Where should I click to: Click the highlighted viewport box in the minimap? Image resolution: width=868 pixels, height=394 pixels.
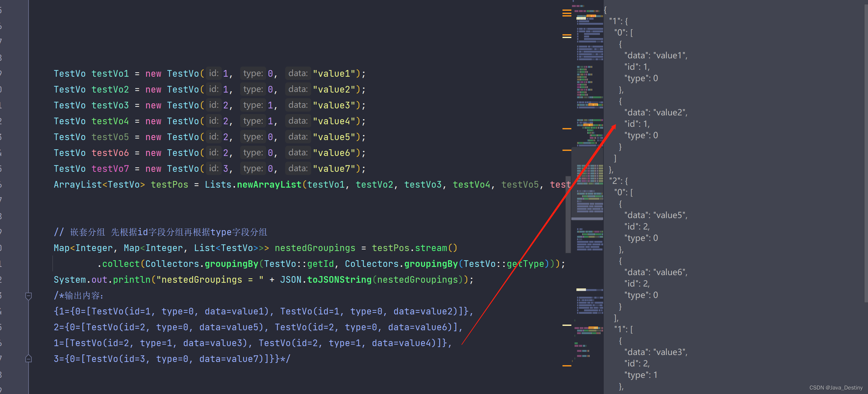tap(587, 184)
